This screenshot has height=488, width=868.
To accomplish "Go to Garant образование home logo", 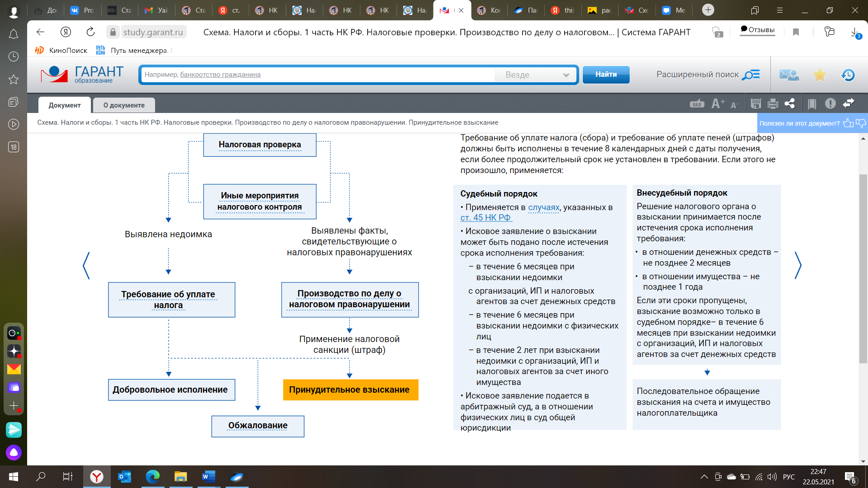I will point(82,75).
